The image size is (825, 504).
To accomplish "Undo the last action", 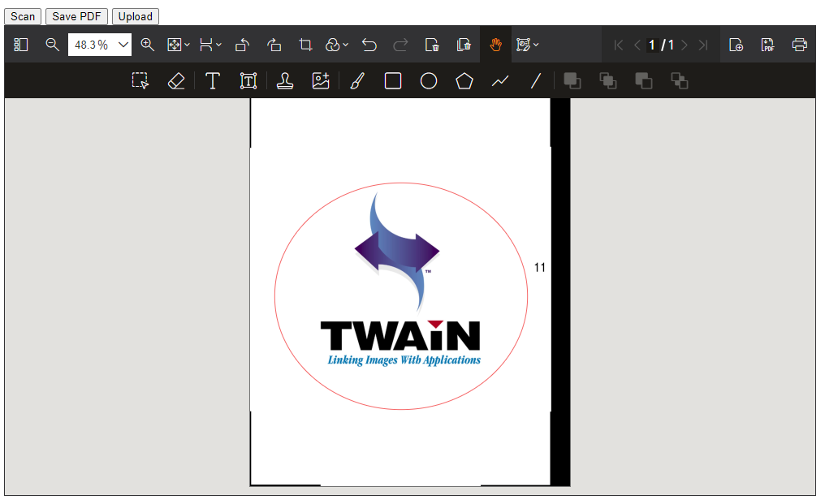I will pyautogui.click(x=369, y=45).
